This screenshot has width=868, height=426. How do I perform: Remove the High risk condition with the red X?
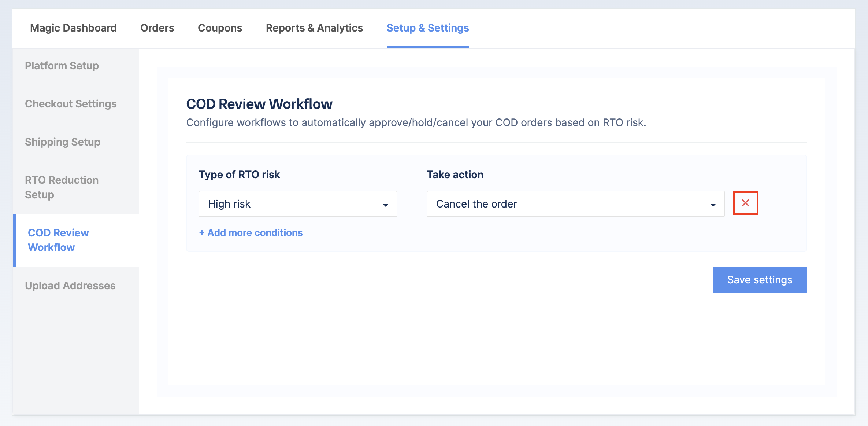point(745,203)
